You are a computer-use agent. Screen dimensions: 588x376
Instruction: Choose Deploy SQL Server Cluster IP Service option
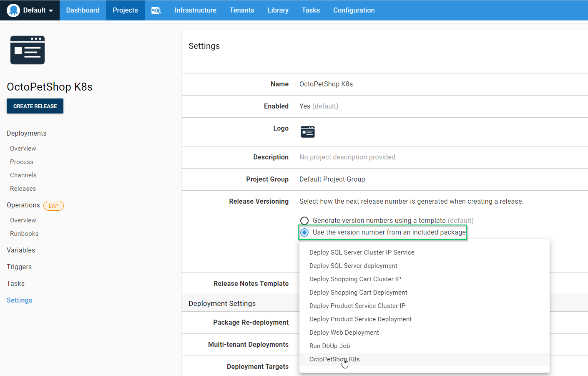362,252
